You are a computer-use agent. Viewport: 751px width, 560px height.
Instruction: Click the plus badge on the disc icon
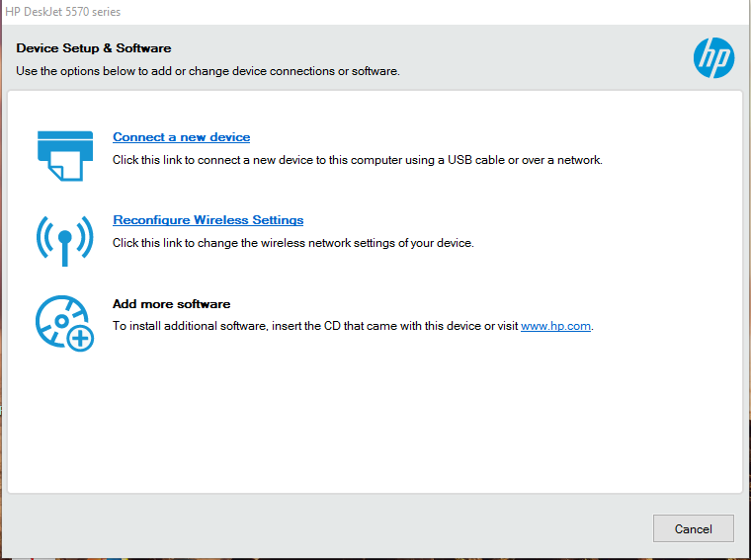pyautogui.click(x=80, y=338)
